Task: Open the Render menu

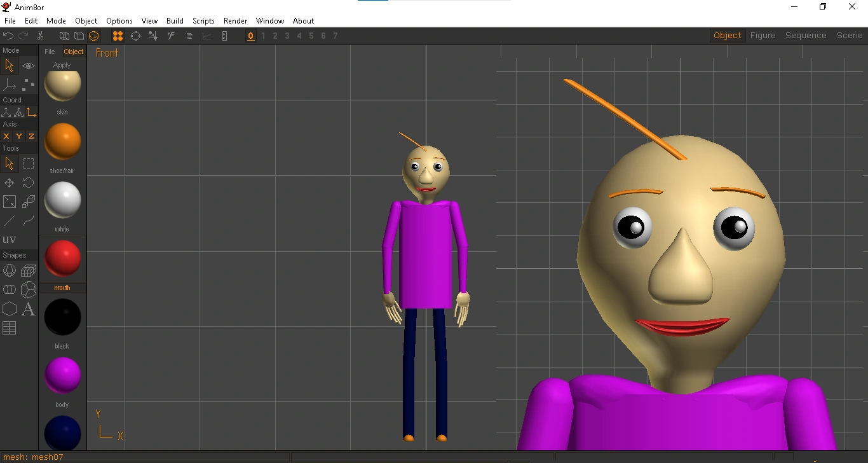Action: coord(235,20)
